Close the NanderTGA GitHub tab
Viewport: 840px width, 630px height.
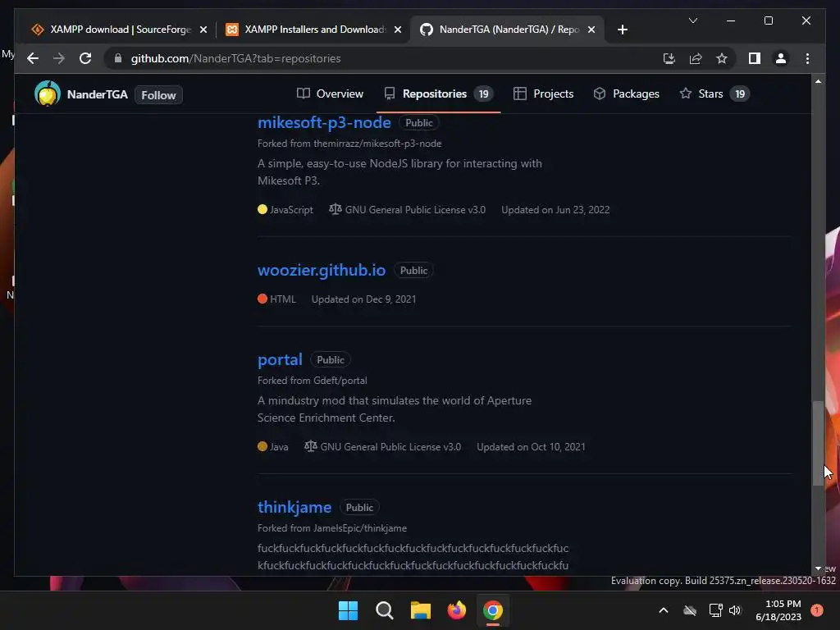pyautogui.click(x=591, y=30)
